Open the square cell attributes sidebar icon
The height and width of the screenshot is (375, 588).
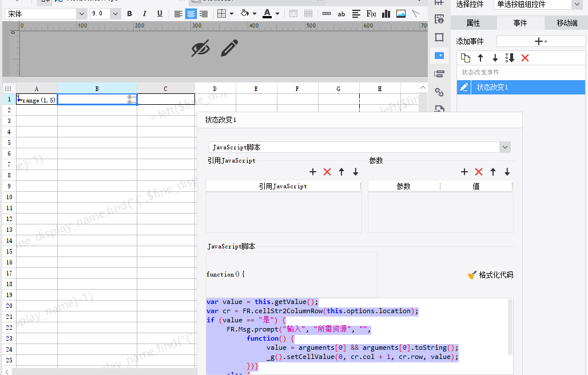439,37
